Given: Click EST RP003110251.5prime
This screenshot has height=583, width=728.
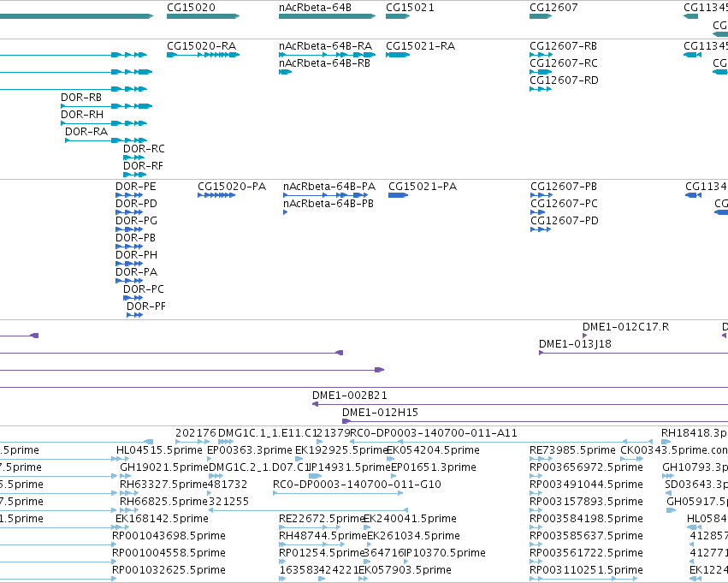Looking at the screenshot, I should coord(586,570).
